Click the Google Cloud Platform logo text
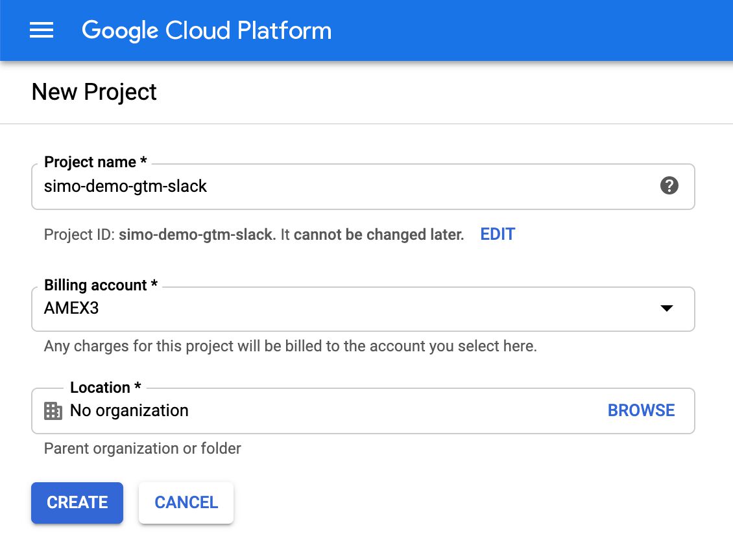Image resolution: width=733 pixels, height=560 pixels. click(x=207, y=31)
